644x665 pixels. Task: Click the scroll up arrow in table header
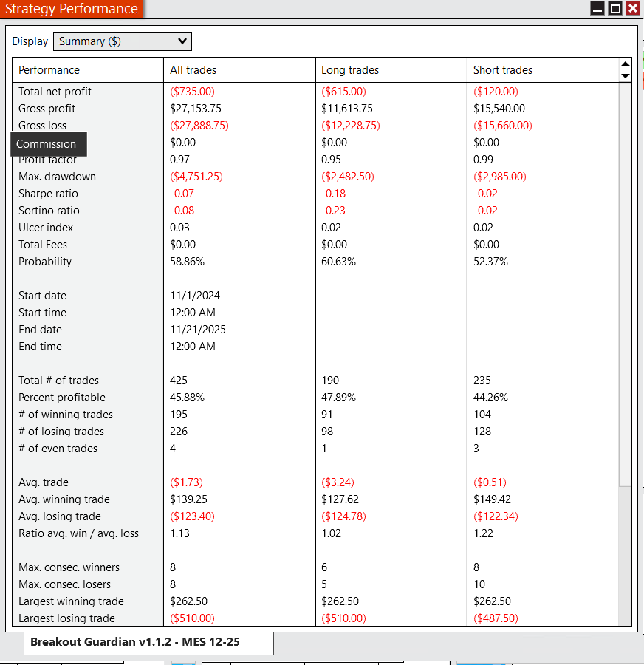coord(626,64)
